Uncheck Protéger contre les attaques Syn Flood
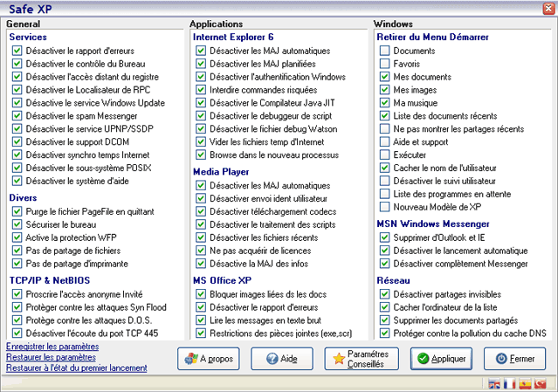The width and height of the screenshot is (558, 392). 17,307
